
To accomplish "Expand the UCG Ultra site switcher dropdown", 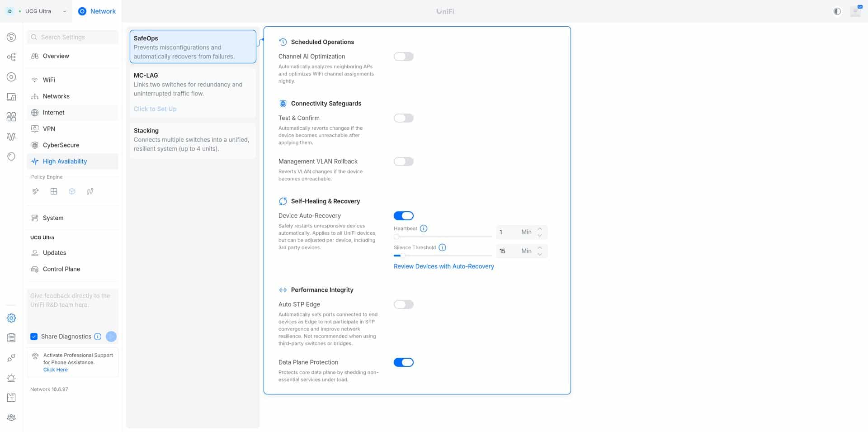I will pos(37,11).
